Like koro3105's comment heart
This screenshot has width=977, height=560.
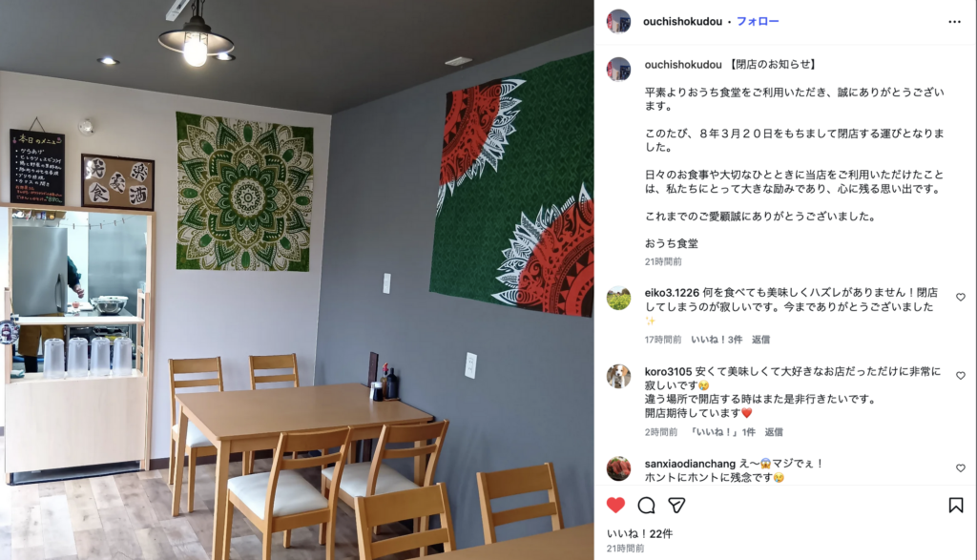click(961, 376)
